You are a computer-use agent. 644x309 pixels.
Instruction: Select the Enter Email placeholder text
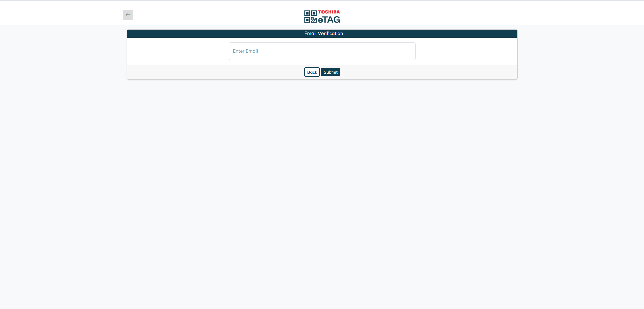click(245, 51)
